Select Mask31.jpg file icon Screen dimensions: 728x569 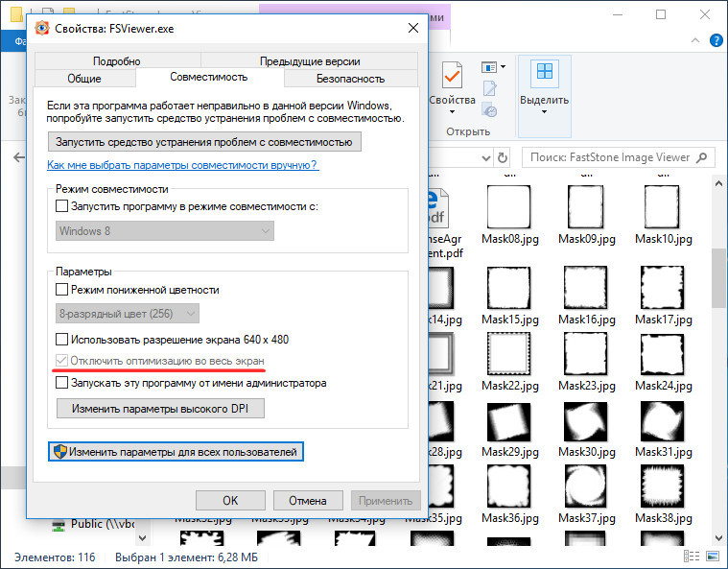pyautogui.click(x=662, y=422)
